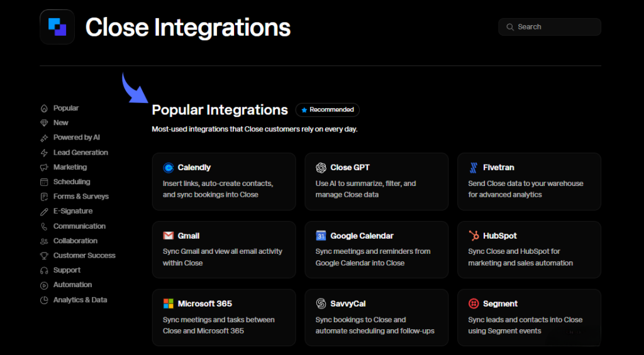This screenshot has height=355, width=644.
Task: Click into the Search field
Action: (x=550, y=27)
